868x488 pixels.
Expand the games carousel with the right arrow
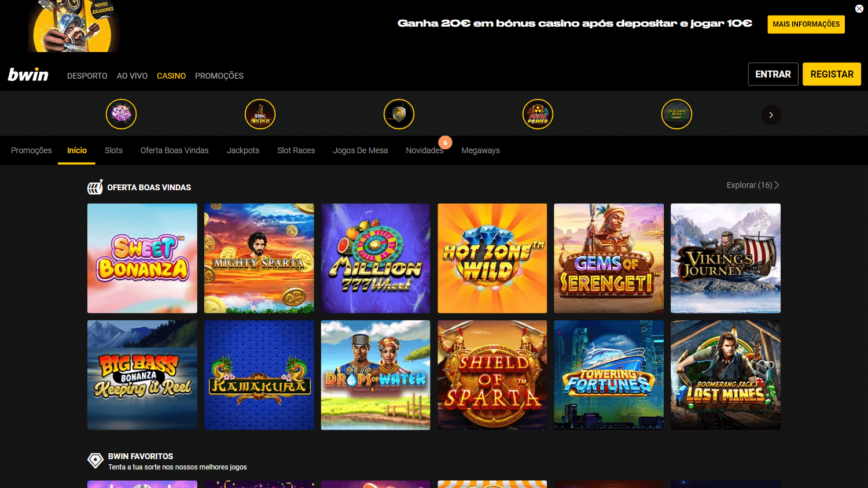point(770,114)
